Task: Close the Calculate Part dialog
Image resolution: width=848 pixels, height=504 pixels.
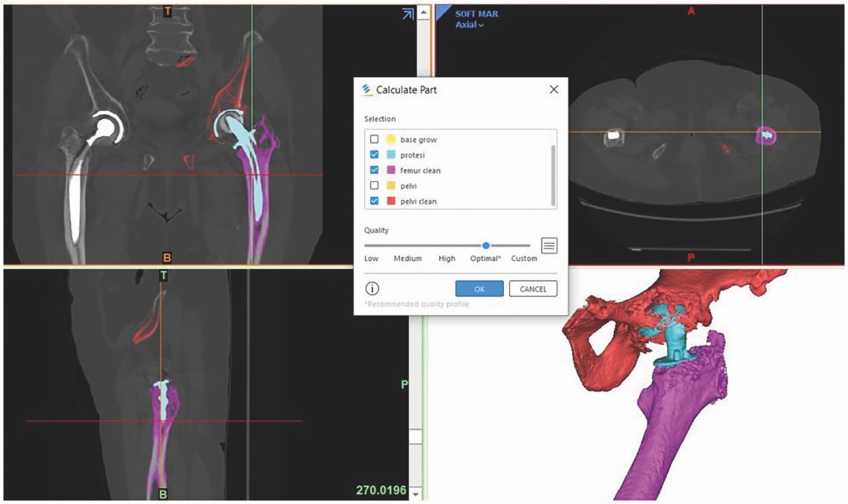Action: click(554, 89)
